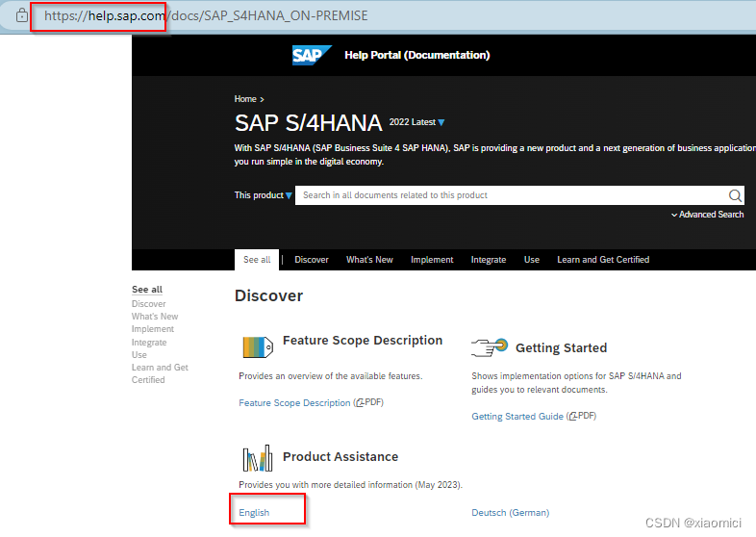Open Feature Scope Description link

tap(294, 403)
